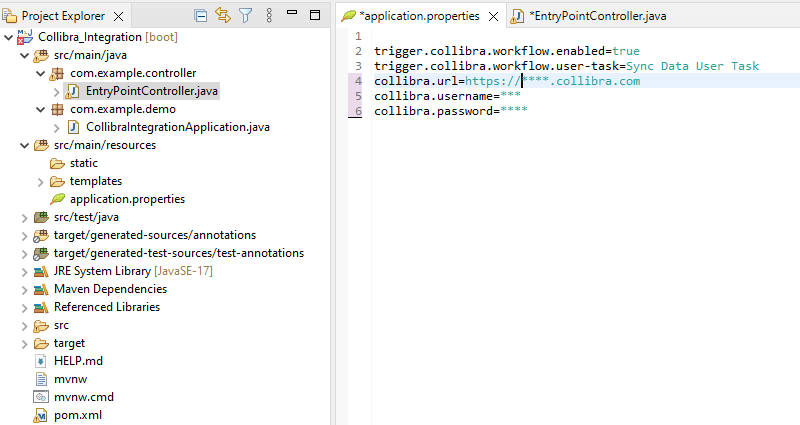Select the Project Explorer tab
The width and height of the screenshot is (800, 425).
click(x=63, y=16)
